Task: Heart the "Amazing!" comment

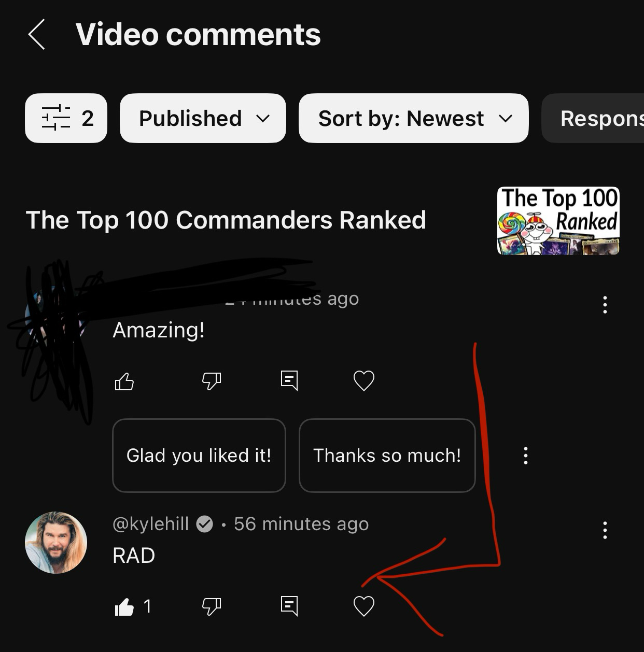Action: [364, 381]
